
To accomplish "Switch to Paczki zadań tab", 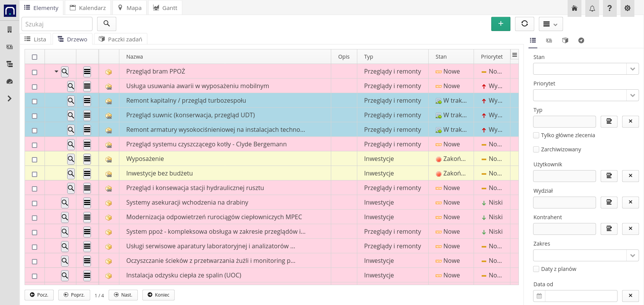I will click(121, 39).
